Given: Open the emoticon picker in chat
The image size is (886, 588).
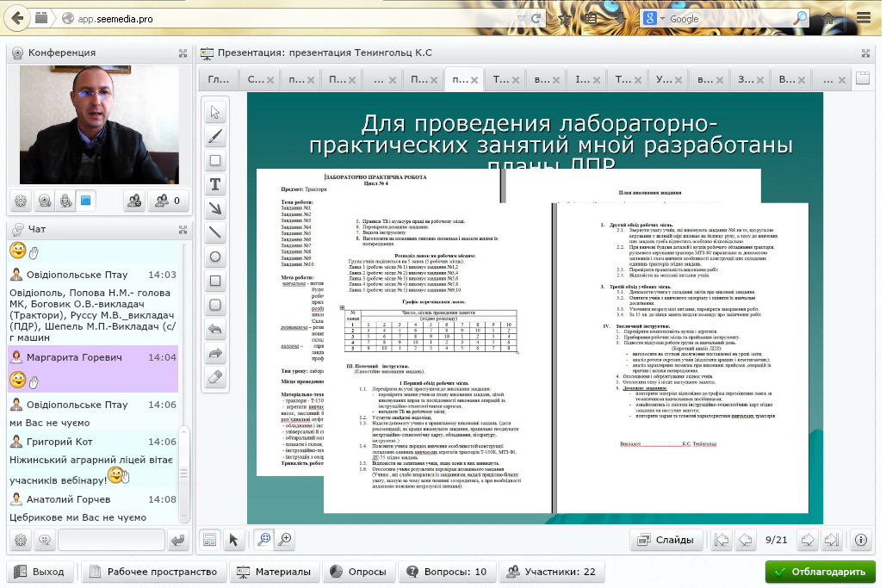Looking at the screenshot, I should (x=43, y=541).
